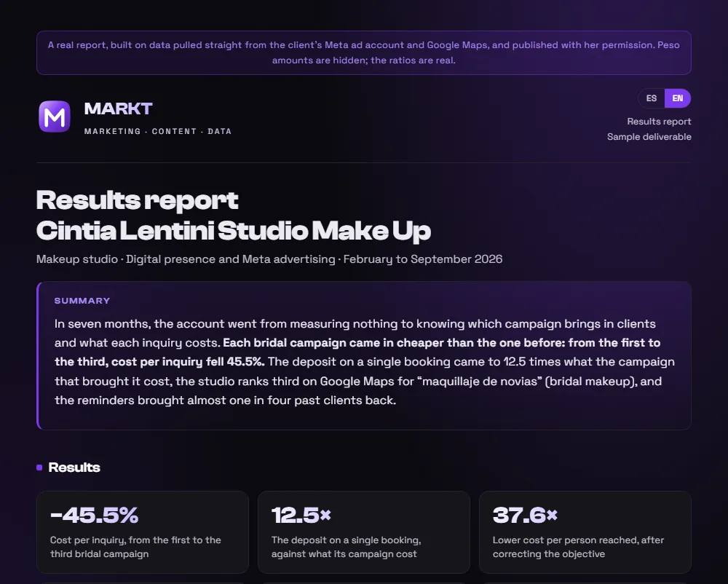Click the 'Cintia Lentini Studio Make Up' heading
Viewport: 728px width, 584px height.
coord(234,231)
